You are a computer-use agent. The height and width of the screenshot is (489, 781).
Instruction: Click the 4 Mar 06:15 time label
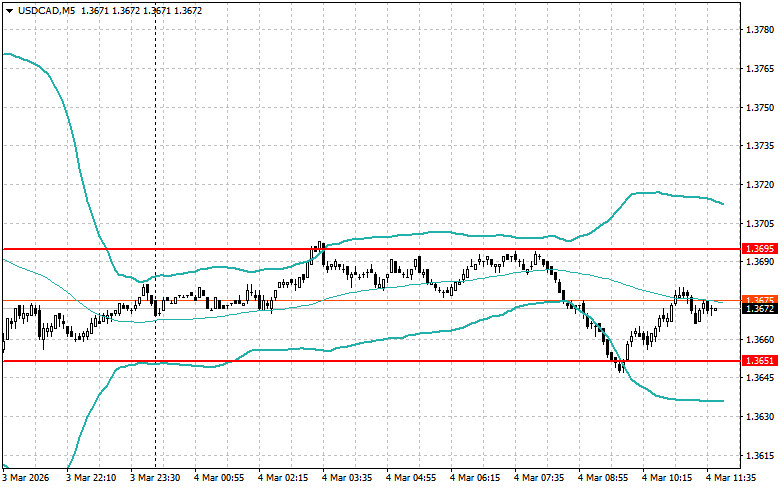(475, 478)
